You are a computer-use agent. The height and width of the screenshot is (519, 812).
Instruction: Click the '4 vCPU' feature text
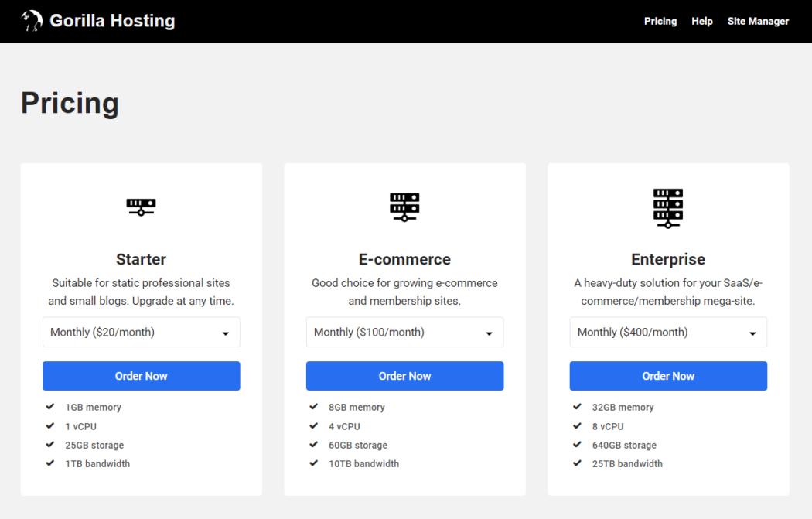344,426
